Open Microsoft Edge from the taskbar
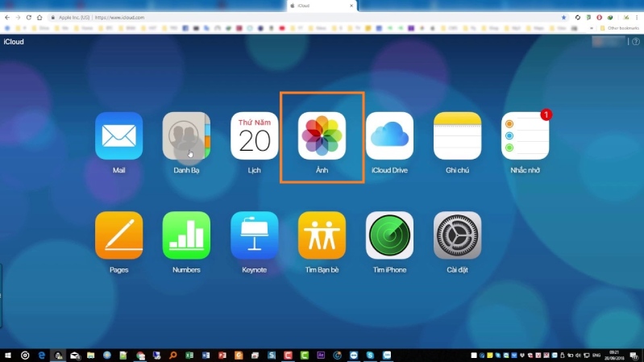Viewport: 644px width, 362px height. click(x=41, y=356)
